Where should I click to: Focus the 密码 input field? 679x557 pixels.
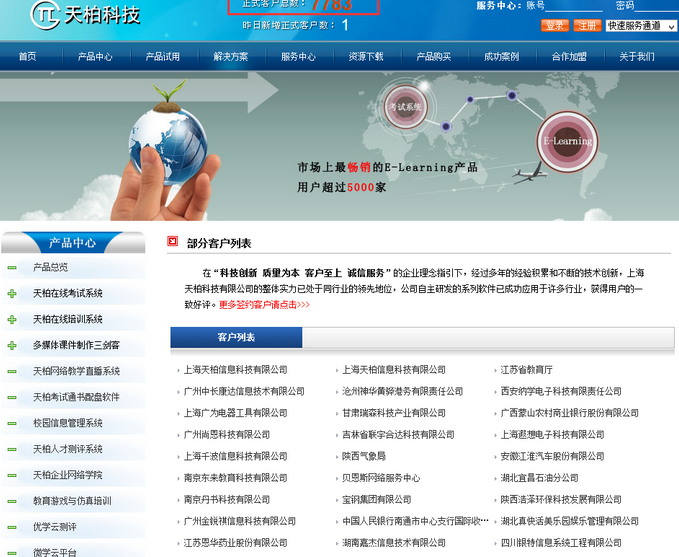click(x=656, y=6)
